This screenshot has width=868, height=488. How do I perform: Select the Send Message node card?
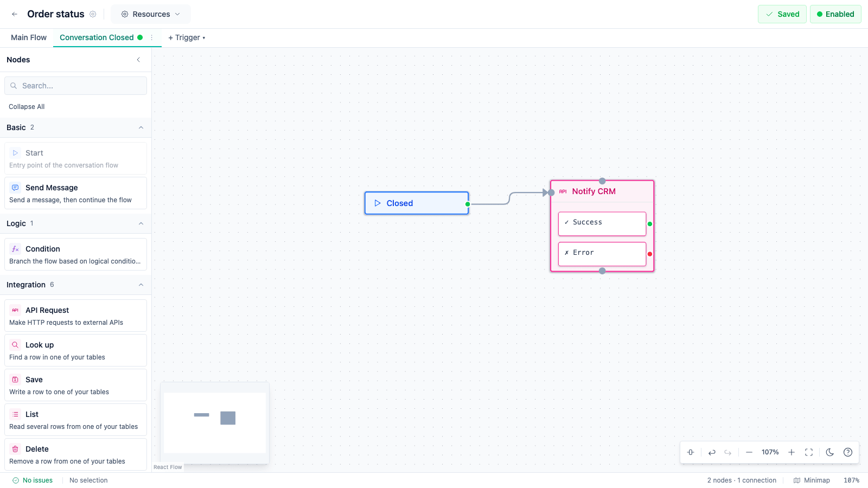[x=75, y=193]
